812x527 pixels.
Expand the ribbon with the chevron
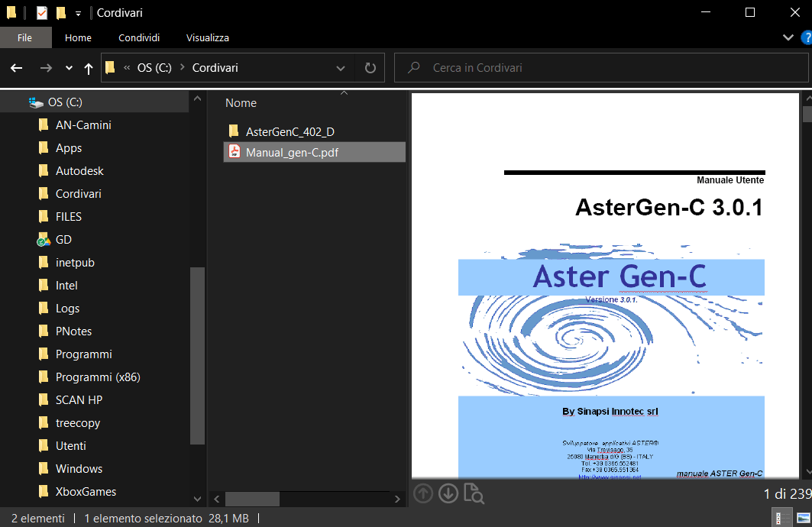[x=788, y=37]
